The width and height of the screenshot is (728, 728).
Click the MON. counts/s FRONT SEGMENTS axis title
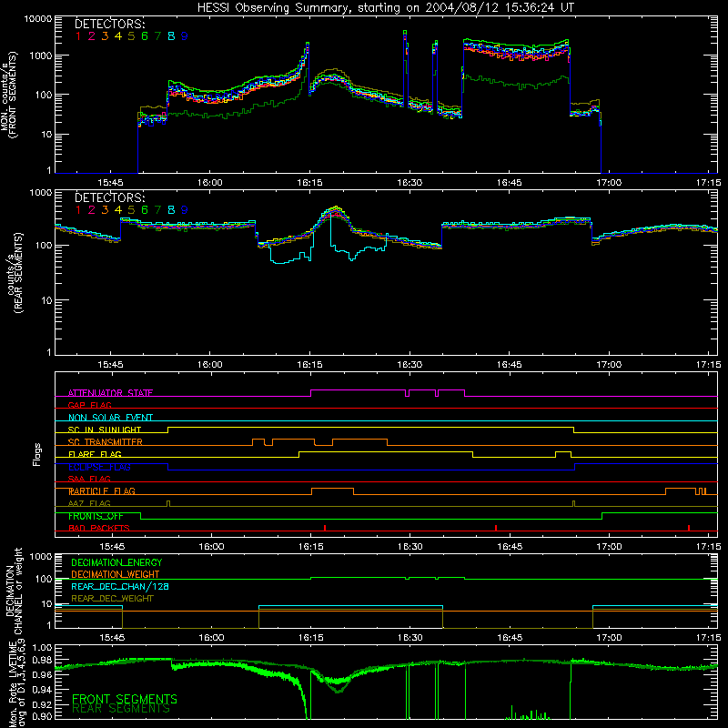coord(9,95)
